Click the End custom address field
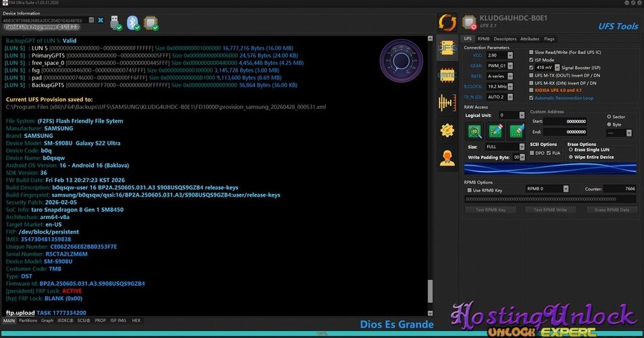Viewport: 644px width, 338px height. (566, 132)
